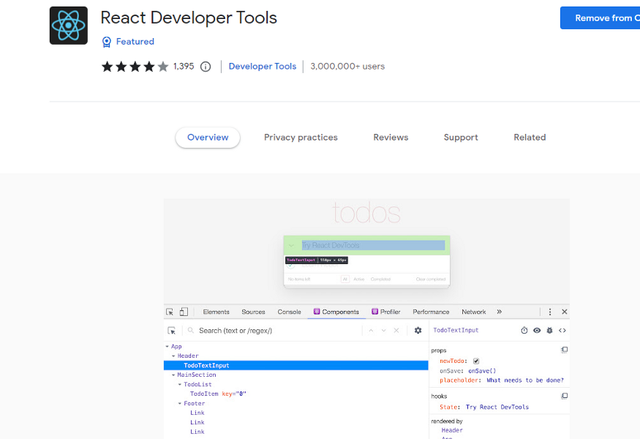Click the view source code brackets icon

(562, 330)
